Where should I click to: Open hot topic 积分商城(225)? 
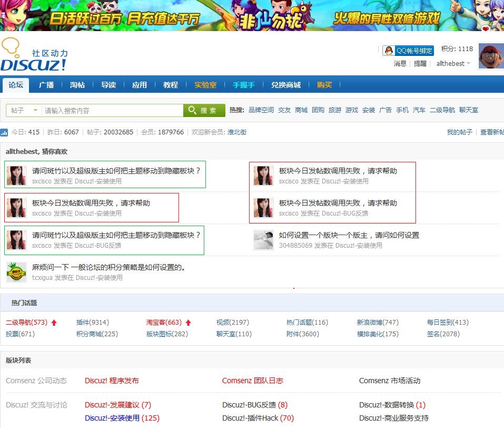tap(97, 334)
